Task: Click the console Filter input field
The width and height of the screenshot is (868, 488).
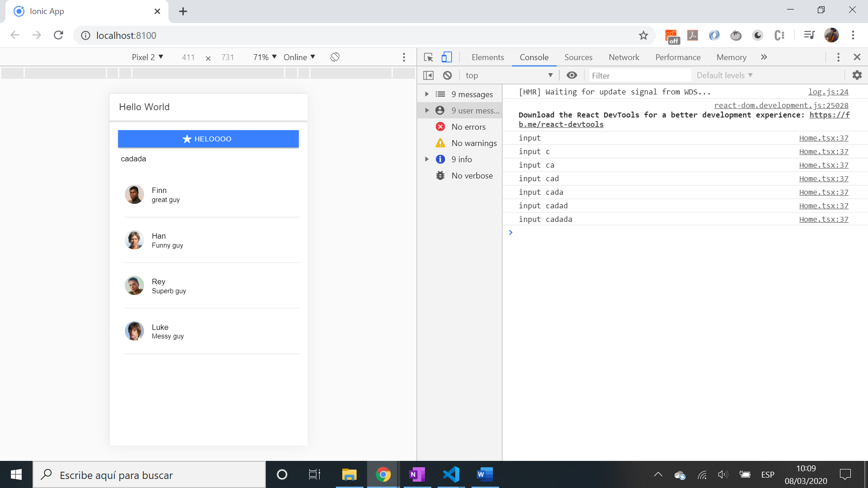Action: (x=639, y=75)
